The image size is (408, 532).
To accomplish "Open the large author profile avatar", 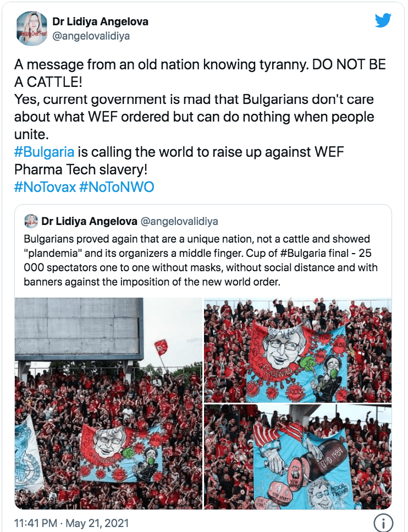I will point(32,29).
